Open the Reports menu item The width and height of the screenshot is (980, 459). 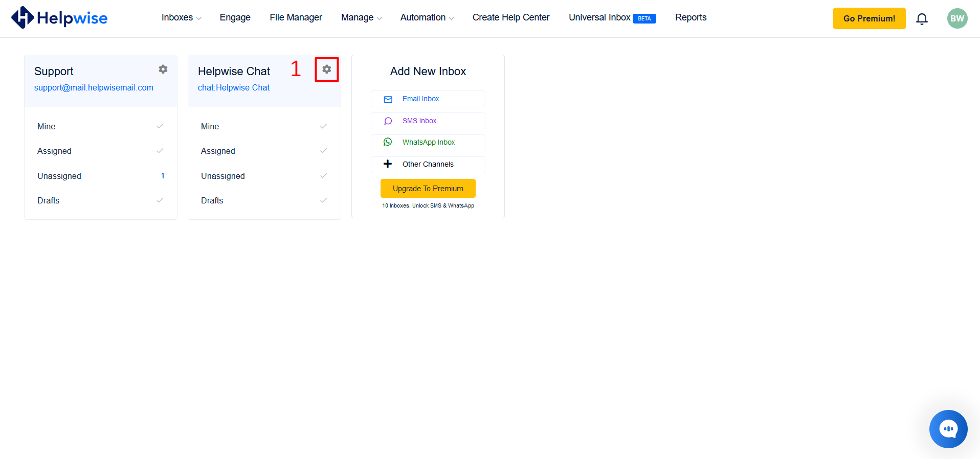(x=691, y=17)
